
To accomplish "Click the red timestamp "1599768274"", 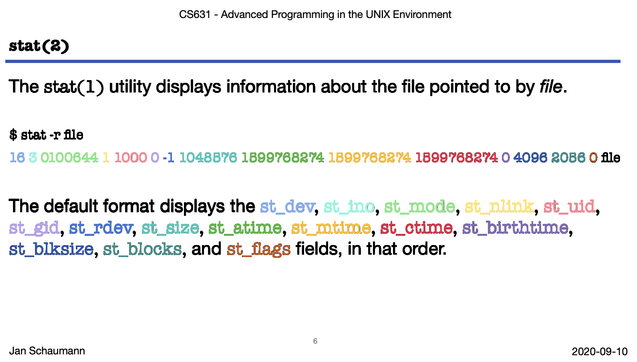I will [457, 158].
